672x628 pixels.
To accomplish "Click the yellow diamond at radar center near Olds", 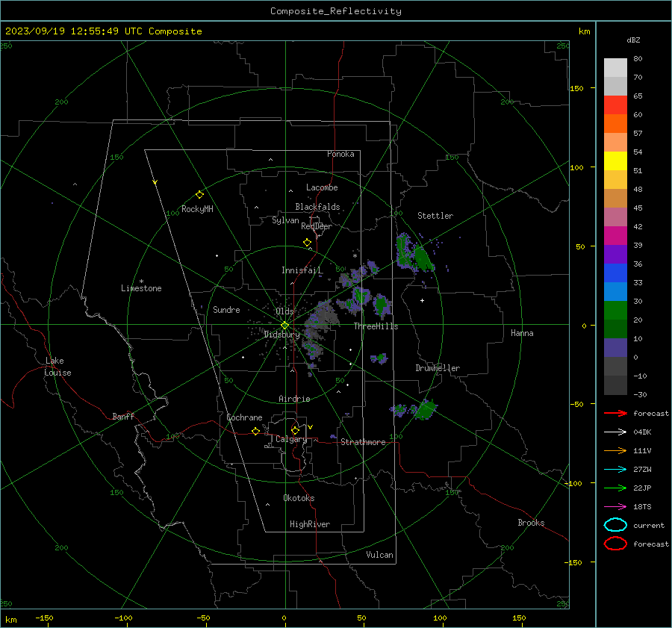I will click(x=284, y=326).
